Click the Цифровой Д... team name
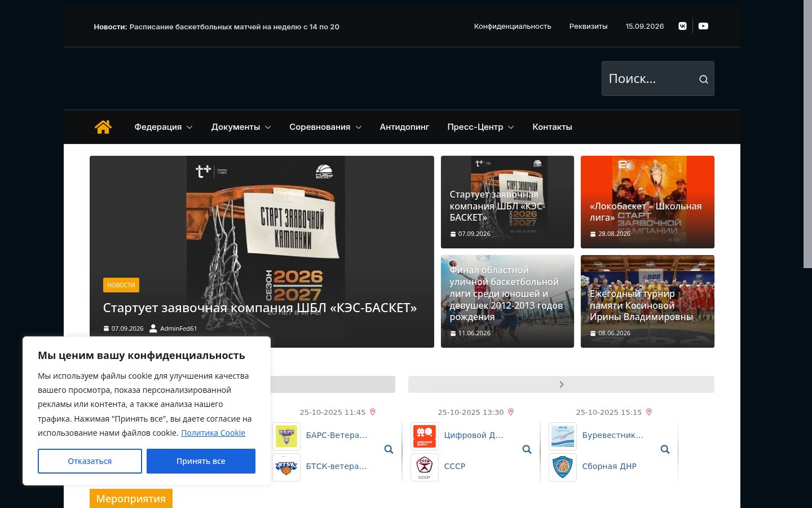Viewport: 812px width, 508px height. [x=473, y=435]
